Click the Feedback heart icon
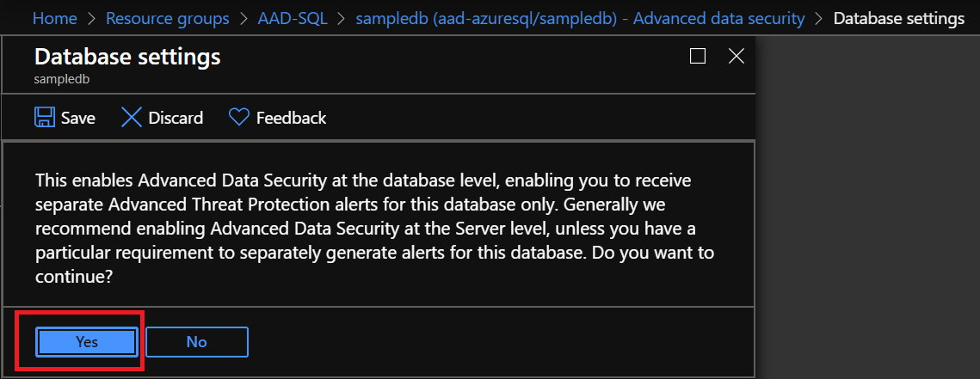 pyautogui.click(x=238, y=118)
